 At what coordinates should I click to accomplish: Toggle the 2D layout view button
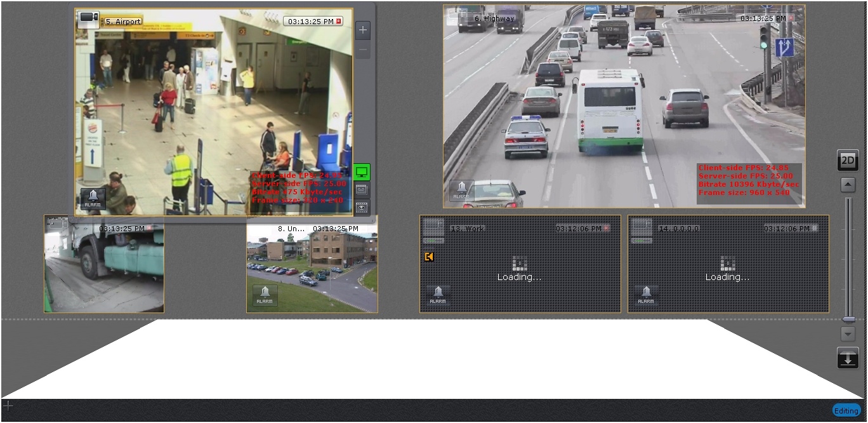click(x=848, y=161)
